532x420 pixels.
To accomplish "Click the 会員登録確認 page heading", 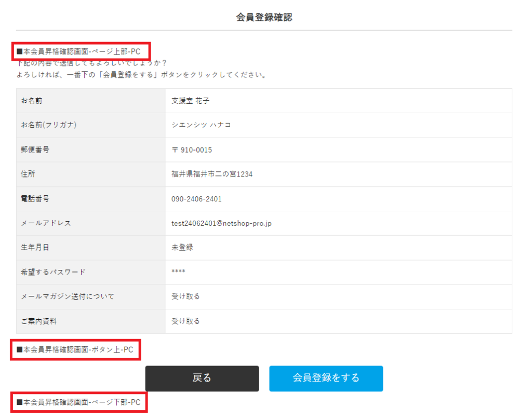I will coord(264,18).
